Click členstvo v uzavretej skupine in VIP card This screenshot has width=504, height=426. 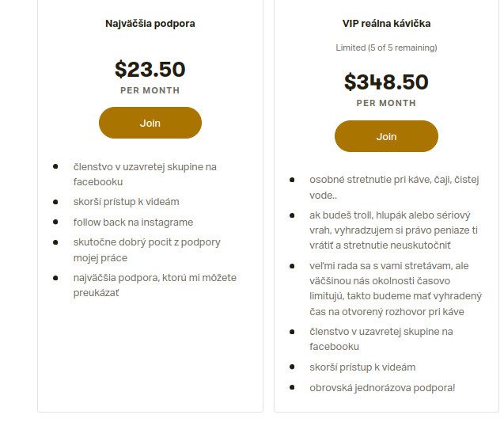pyautogui.click(x=381, y=339)
